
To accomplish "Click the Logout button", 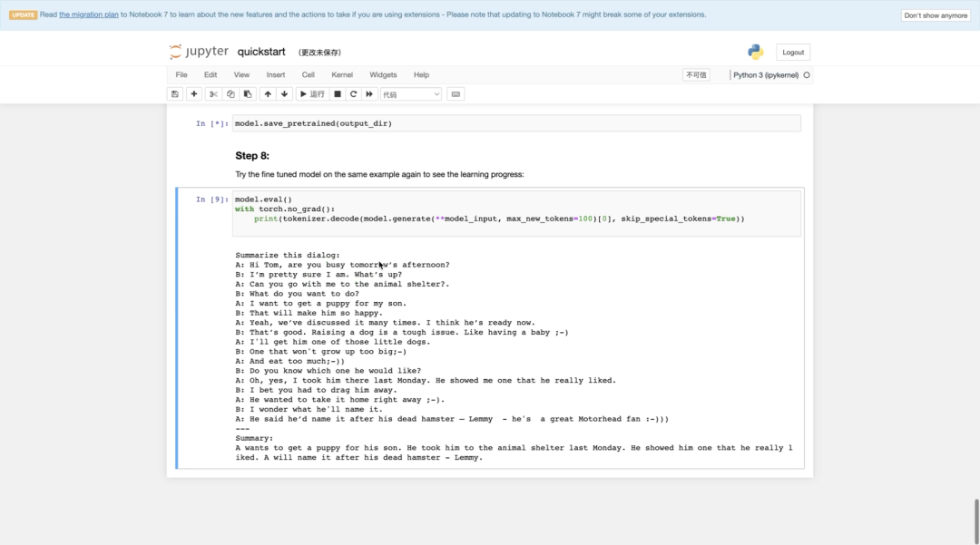I will 793,53.
